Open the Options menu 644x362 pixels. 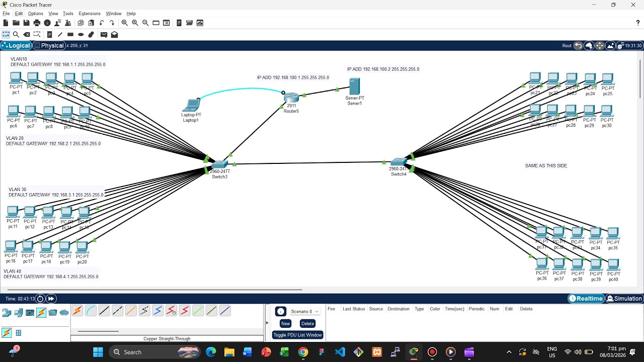tap(35, 14)
